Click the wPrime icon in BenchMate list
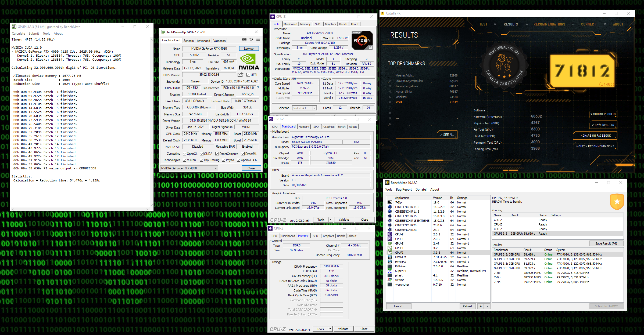Screen dimensions: 644x335 point(389,280)
